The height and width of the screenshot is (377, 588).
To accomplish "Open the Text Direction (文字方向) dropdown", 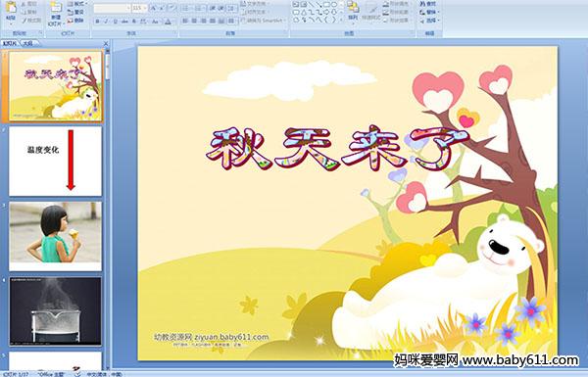I will [254, 4].
